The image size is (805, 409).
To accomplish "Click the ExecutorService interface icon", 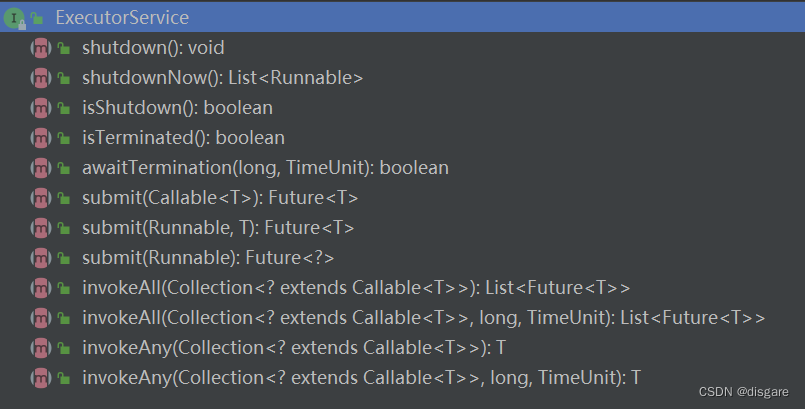I will [15, 17].
